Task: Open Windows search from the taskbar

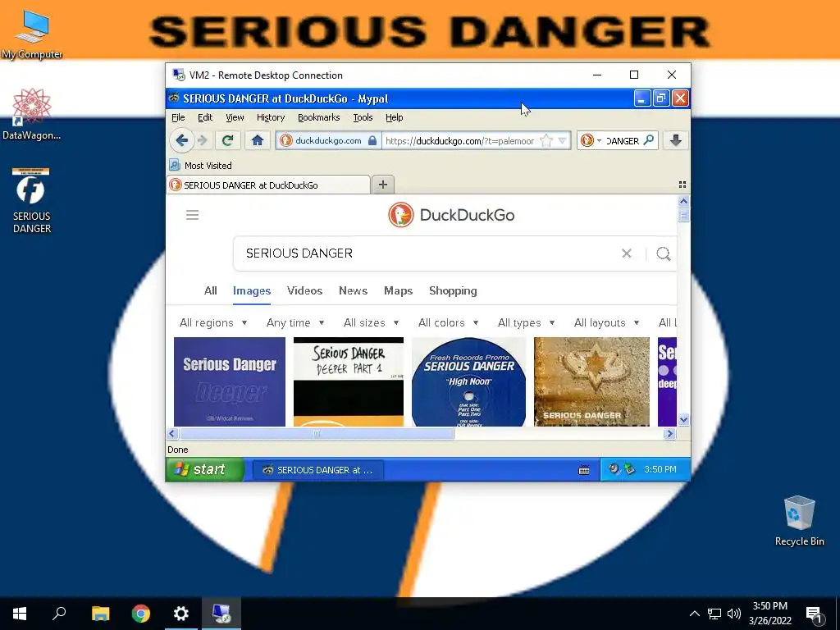Action: pos(59,614)
